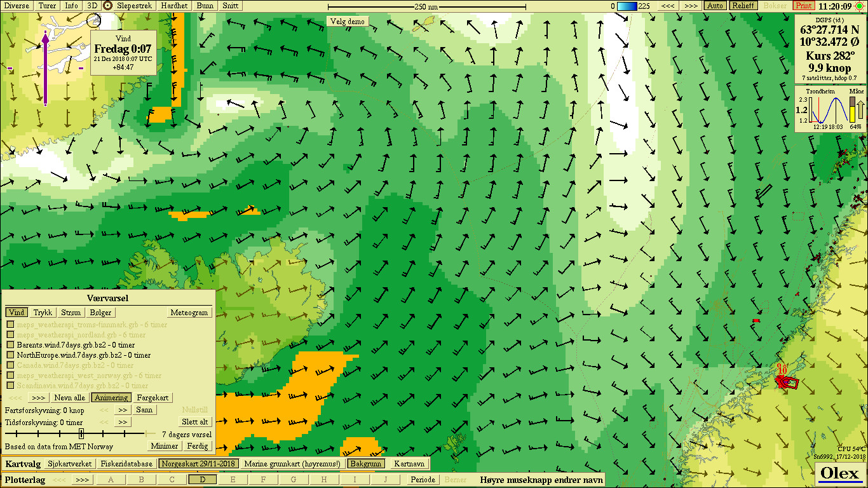
Task: Open the Snitt menu
Action: [x=230, y=5]
